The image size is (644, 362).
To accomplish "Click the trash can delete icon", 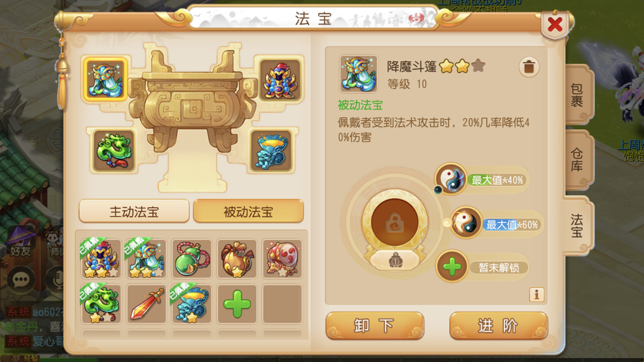I will (529, 67).
